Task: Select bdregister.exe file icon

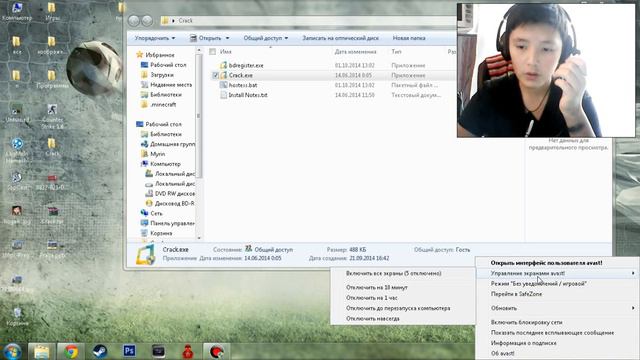Action: pos(223,65)
